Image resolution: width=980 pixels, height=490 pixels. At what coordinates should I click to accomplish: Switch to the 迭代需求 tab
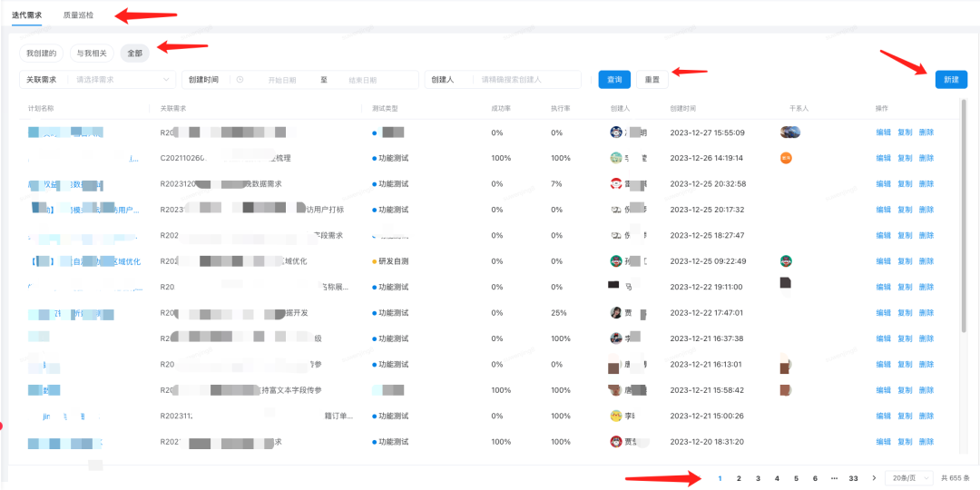[x=27, y=15]
